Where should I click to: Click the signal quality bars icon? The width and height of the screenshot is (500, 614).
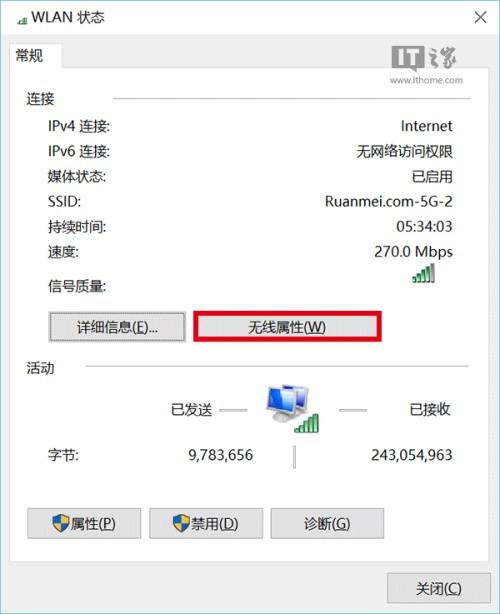[x=423, y=273]
